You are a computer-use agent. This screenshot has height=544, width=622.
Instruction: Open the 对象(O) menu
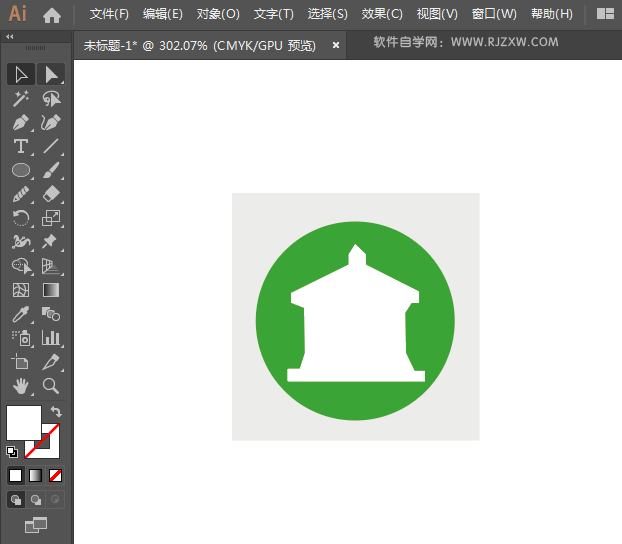tap(218, 14)
